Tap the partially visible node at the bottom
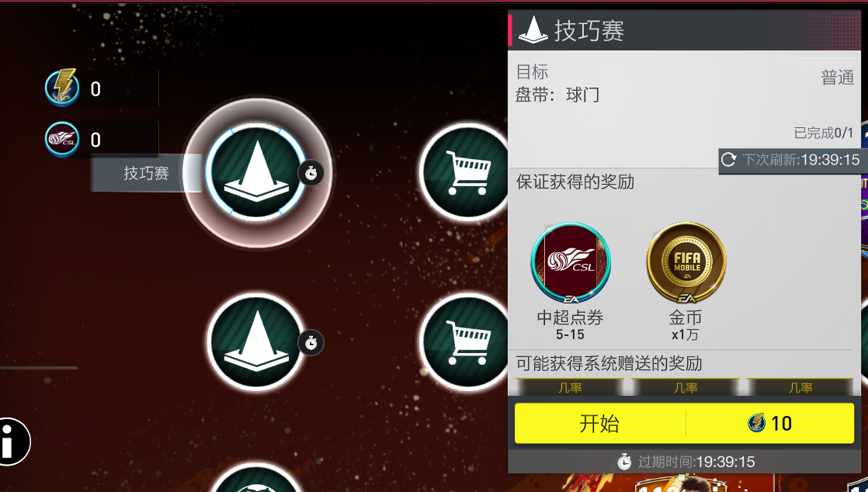 pos(256,479)
